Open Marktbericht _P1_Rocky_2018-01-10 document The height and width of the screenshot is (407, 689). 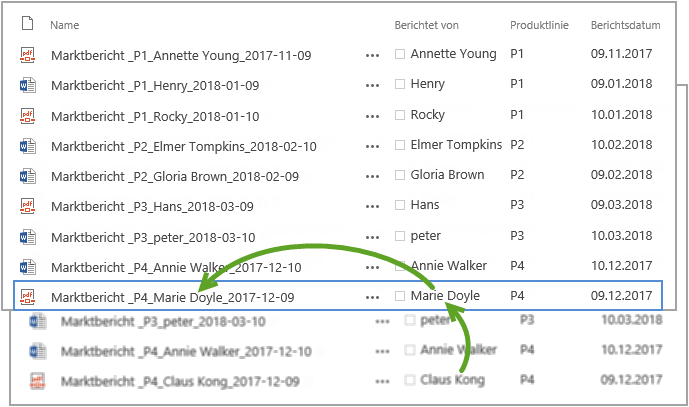[155, 116]
